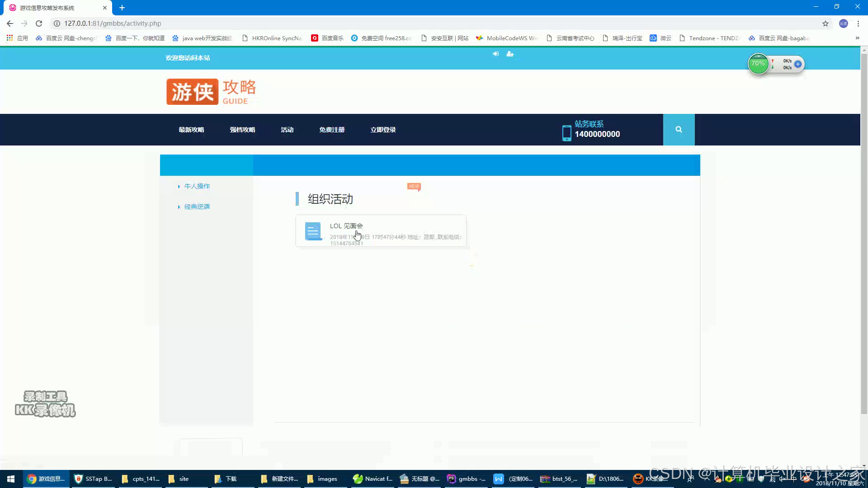This screenshot has width=868, height=488.
Task: Click the search magnifier button
Action: [x=679, y=130]
